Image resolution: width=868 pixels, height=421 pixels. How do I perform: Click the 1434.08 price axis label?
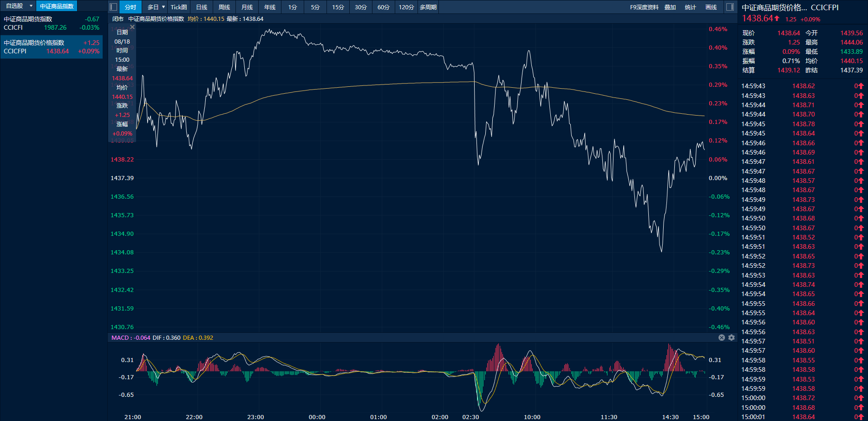[122, 252]
